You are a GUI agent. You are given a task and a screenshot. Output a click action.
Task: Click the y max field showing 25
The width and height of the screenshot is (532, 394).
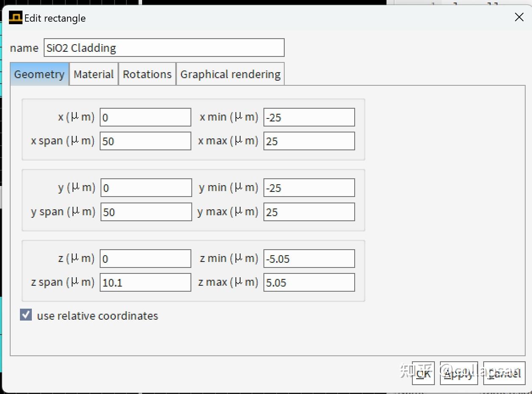pos(309,211)
